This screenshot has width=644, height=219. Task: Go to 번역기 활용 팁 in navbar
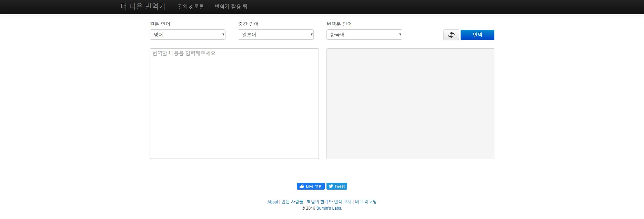[231, 7]
